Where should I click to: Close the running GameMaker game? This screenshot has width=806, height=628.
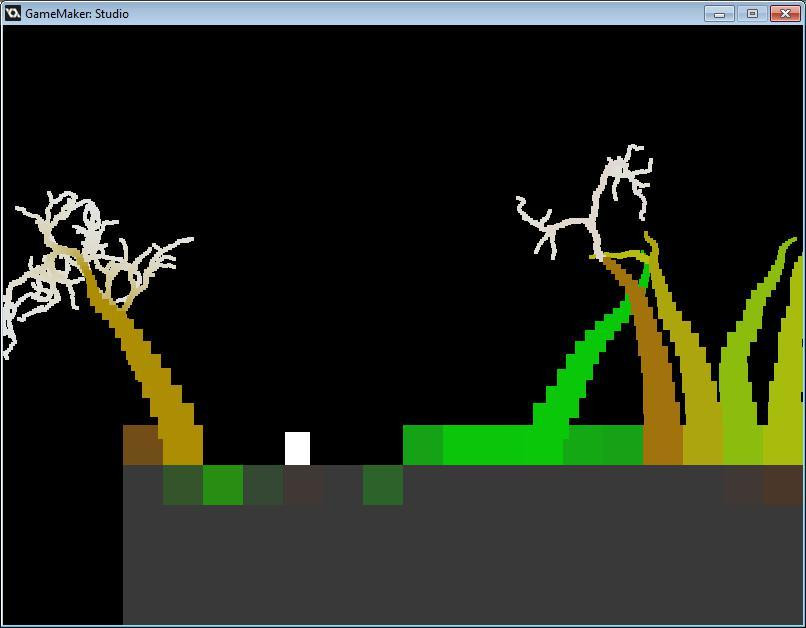point(783,14)
